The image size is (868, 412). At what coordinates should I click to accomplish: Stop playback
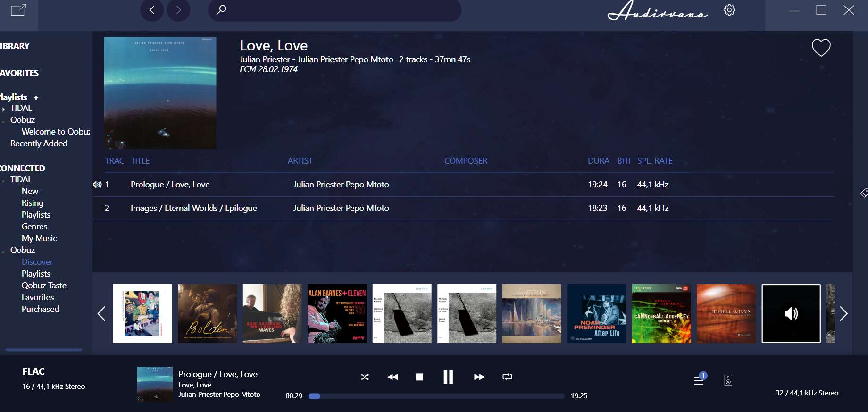pyautogui.click(x=419, y=377)
